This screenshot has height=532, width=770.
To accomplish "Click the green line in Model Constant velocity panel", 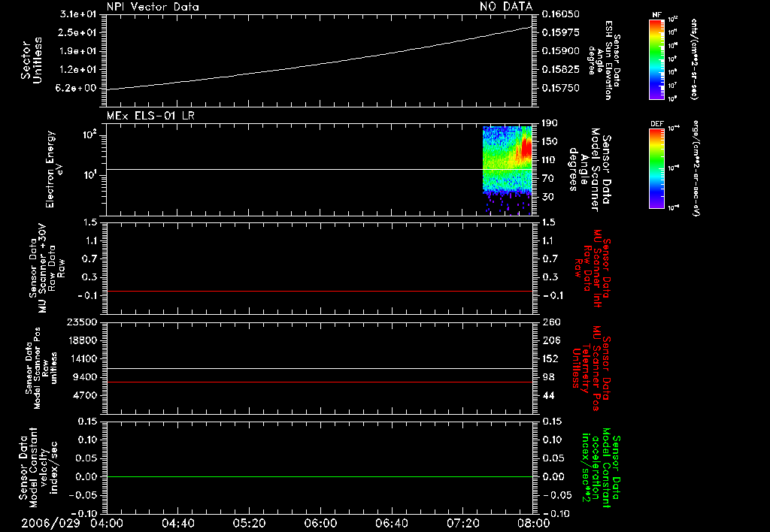I will click(x=319, y=476).
